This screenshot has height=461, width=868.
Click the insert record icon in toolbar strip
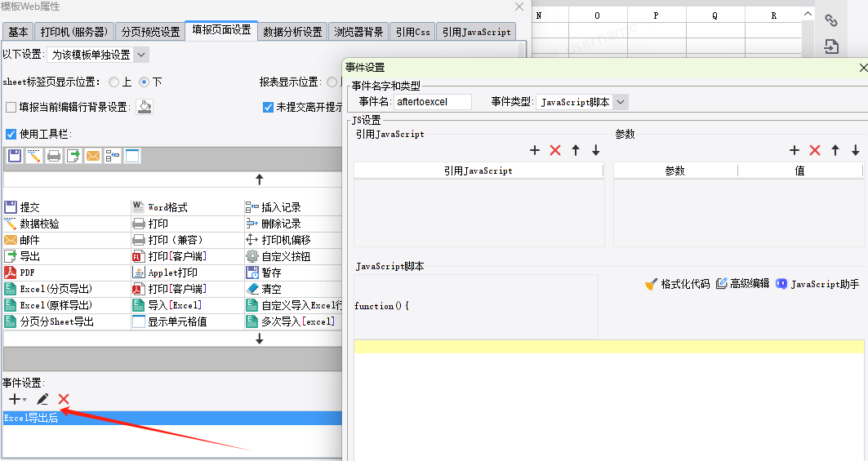(113, 156)
